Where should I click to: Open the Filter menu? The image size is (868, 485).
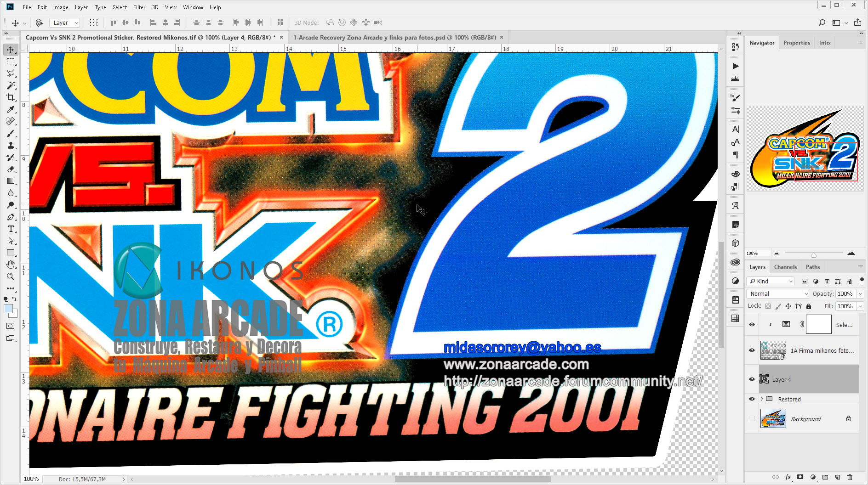pos(139,7)
